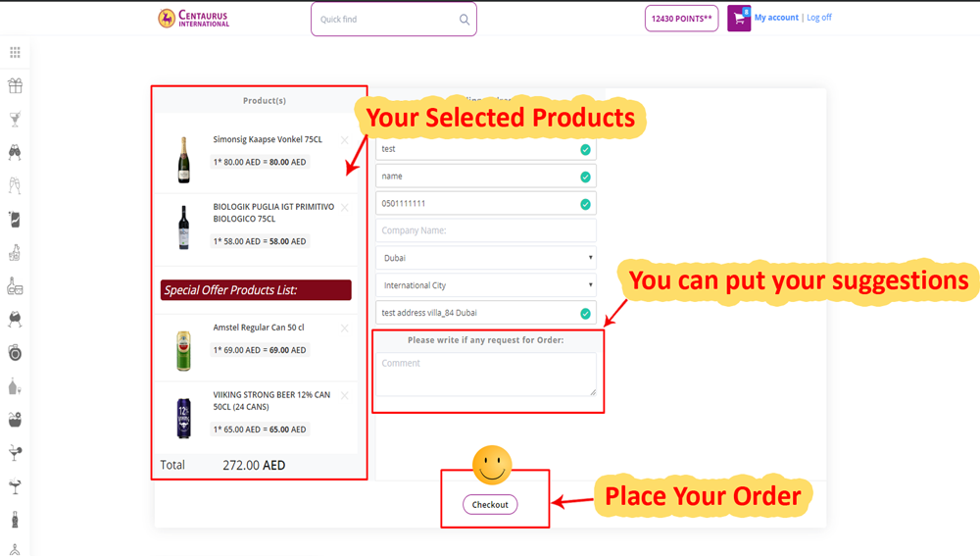The height and width of the screenshot is (556, 980).
Task: Open the binoculars sidebar icon
Action: [15, 153]
